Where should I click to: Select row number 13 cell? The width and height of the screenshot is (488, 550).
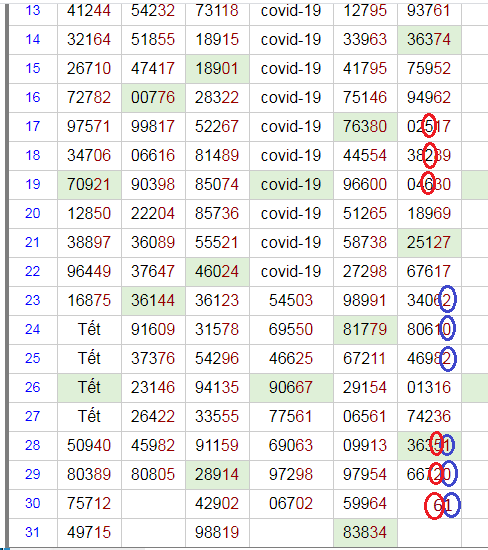tap(33, 11)
